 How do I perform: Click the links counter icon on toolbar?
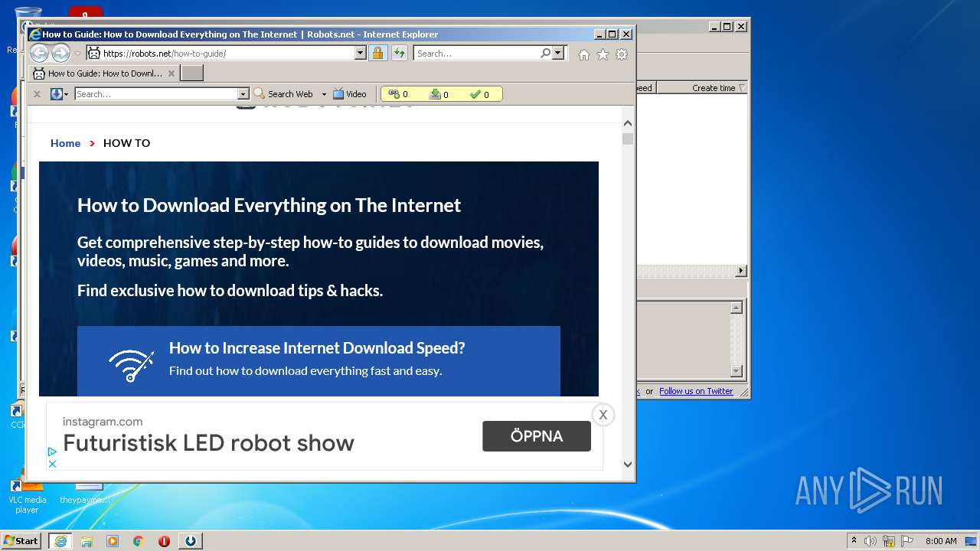pos(394,94)
